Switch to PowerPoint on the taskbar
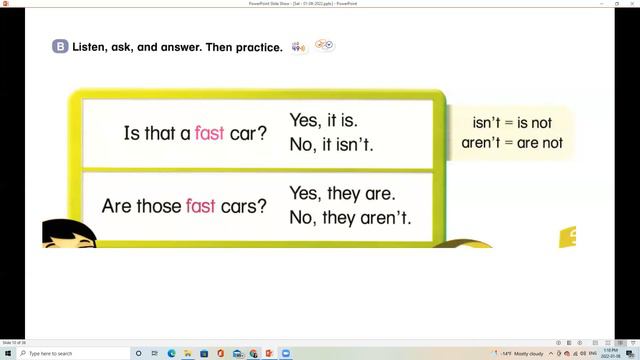This screenshot has height=360, width=640. click(x=269, y=353)
